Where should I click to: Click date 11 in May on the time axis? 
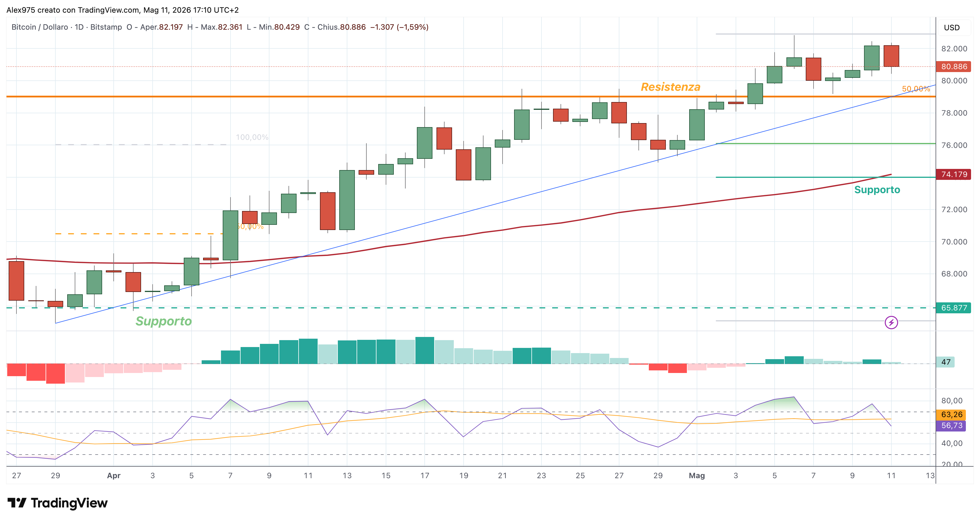pos(891,476)
